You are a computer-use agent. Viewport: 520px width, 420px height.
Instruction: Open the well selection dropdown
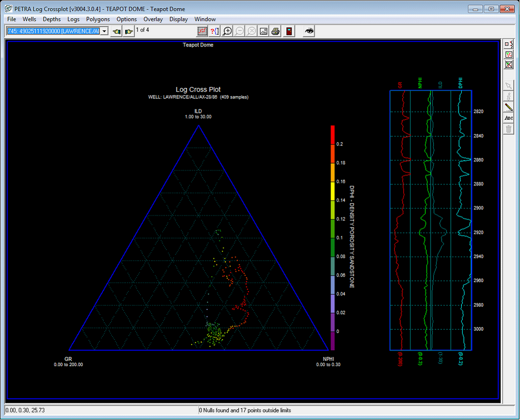104,32
